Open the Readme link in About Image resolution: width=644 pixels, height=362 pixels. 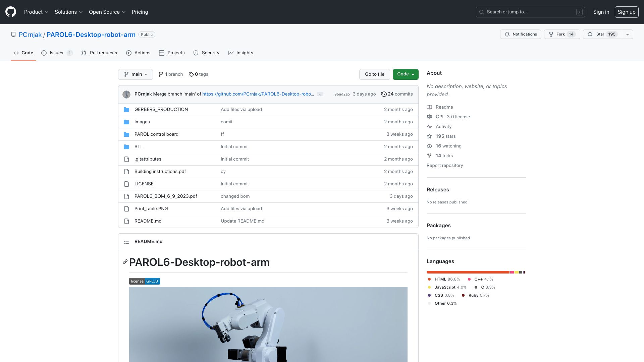(x=440, y=107)
